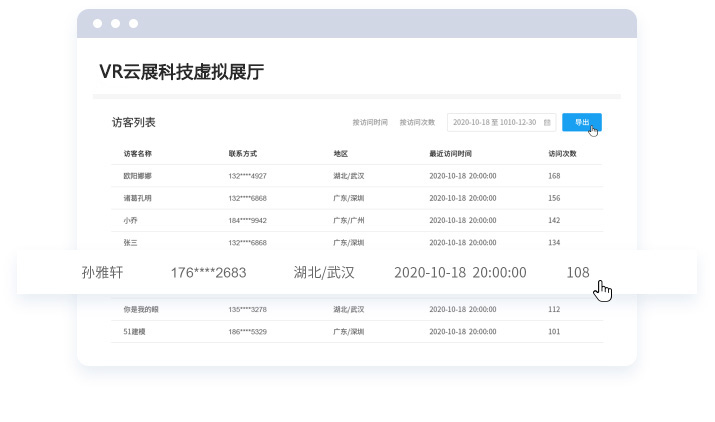
Task: Select visitor row 你是我的眼
Action: (x=141, y=309)
